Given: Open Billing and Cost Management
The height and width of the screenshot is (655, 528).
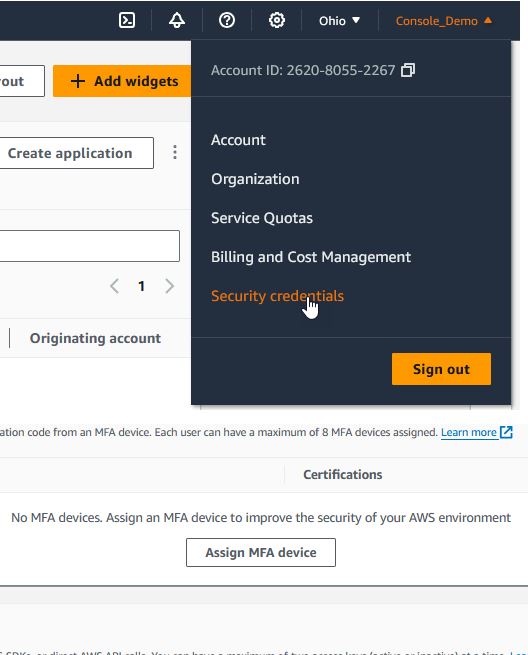Looking at the screenshot, I should point(311,257).
